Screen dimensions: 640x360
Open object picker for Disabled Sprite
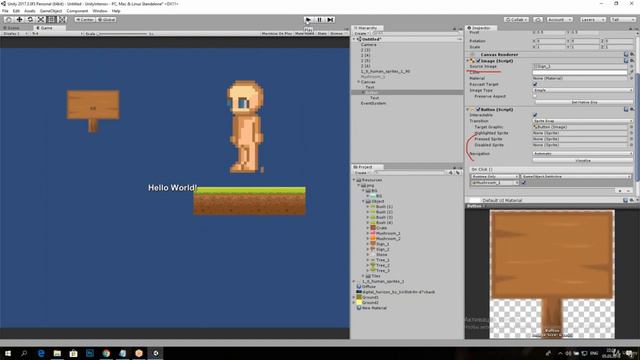point(631,145)
